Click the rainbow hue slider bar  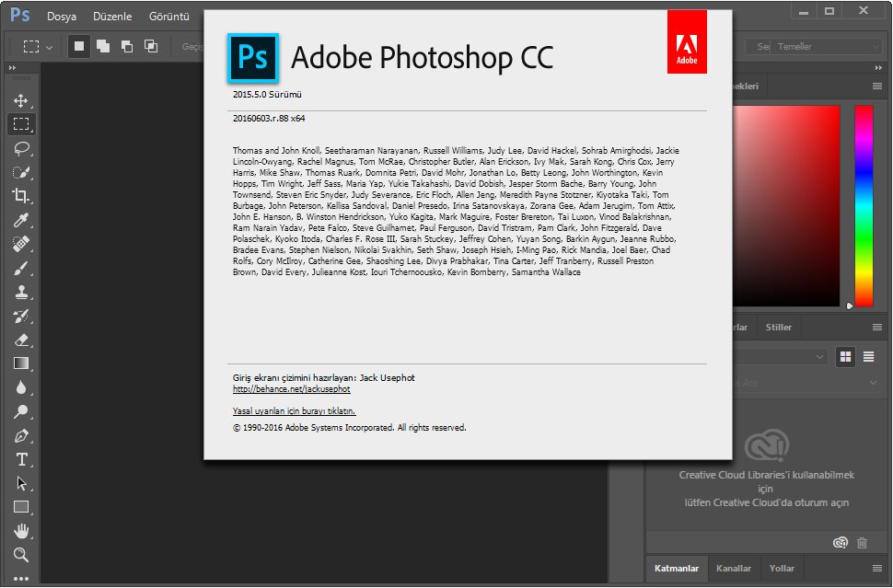864,206
